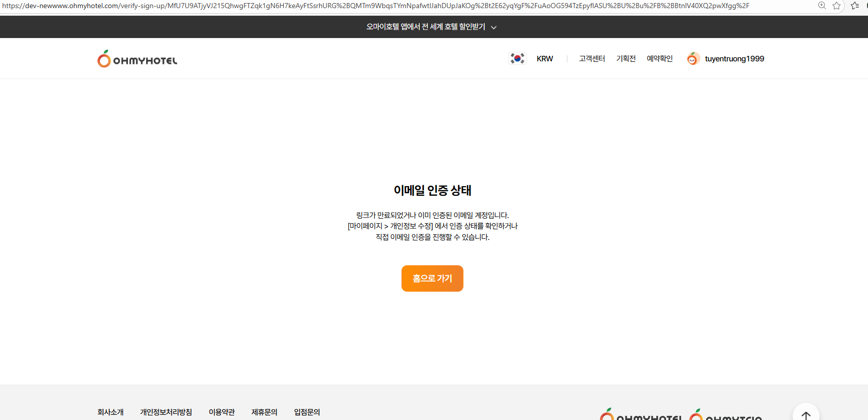Open the favorites list icon
Screen dimensions: 868x420
(855, 6)
